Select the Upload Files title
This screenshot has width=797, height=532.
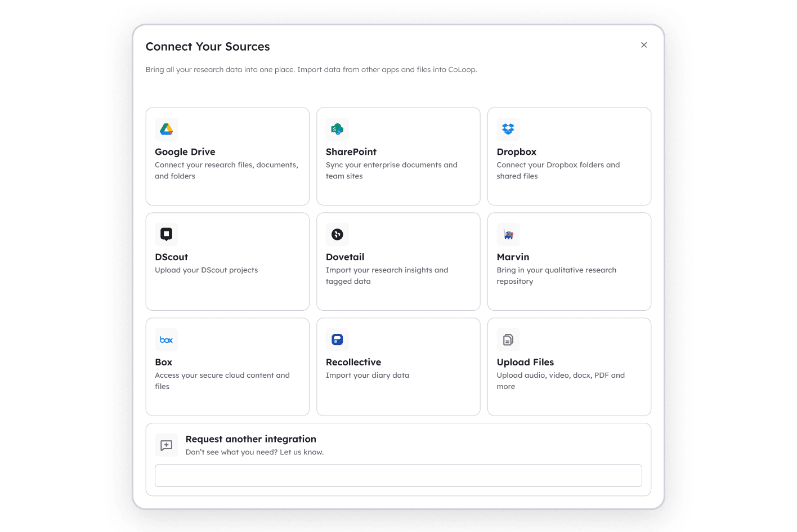[526, 363]
